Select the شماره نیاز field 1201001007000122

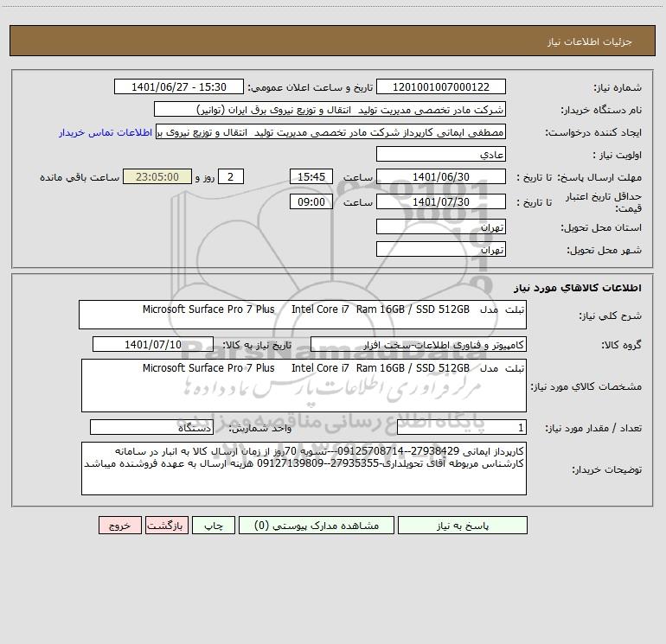pos(441,86)
